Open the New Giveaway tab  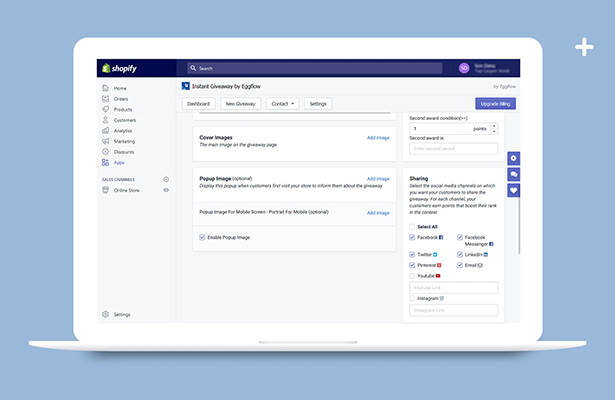pyautogui.click(x=240, y=104)
